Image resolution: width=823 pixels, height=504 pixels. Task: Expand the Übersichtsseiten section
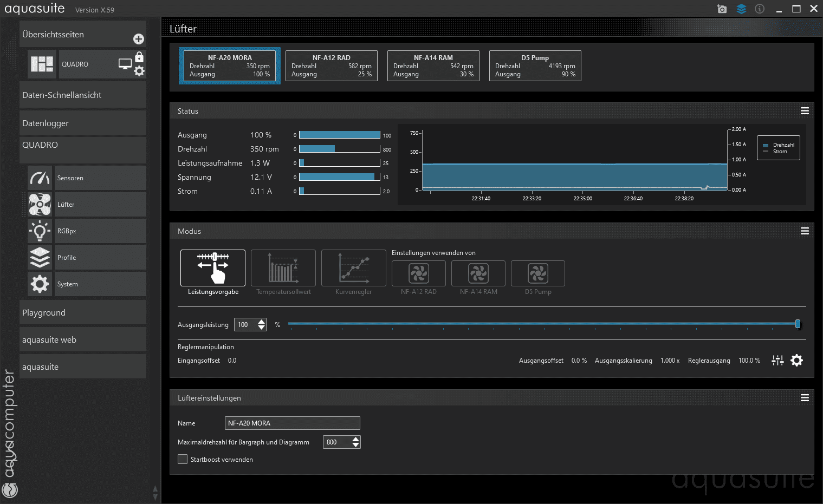[83, 34]
